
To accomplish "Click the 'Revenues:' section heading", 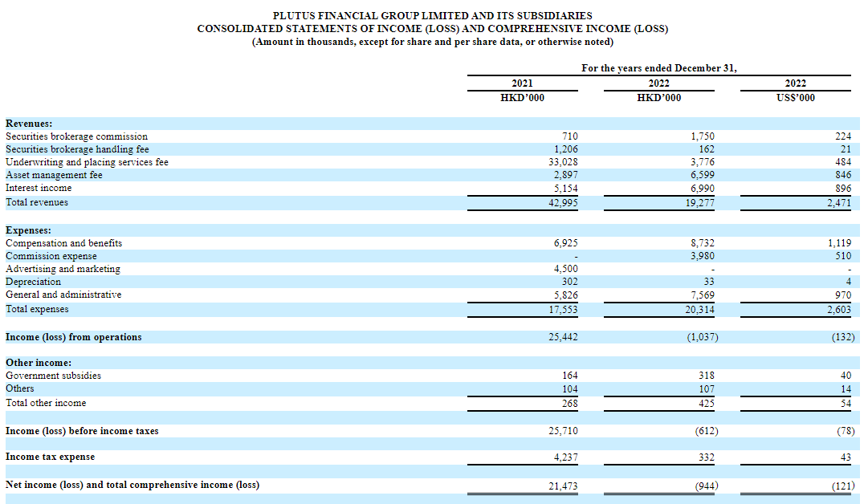I will coord(29,124).
